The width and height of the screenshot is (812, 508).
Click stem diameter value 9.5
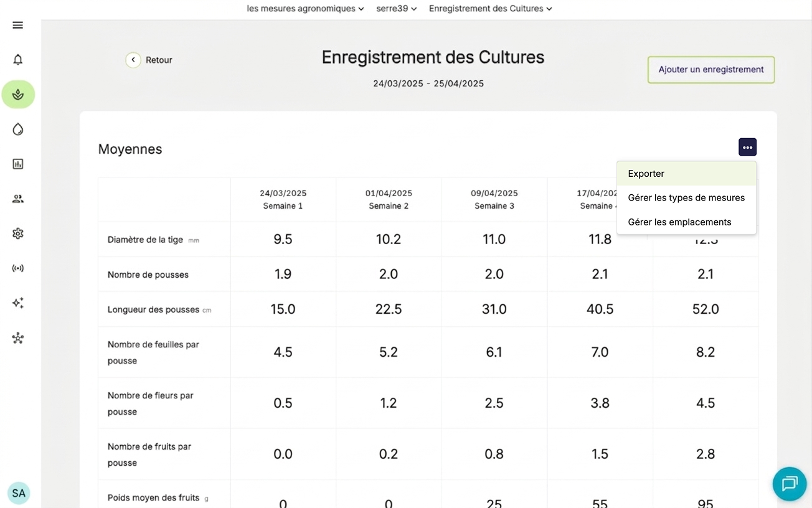click(283, 240)
